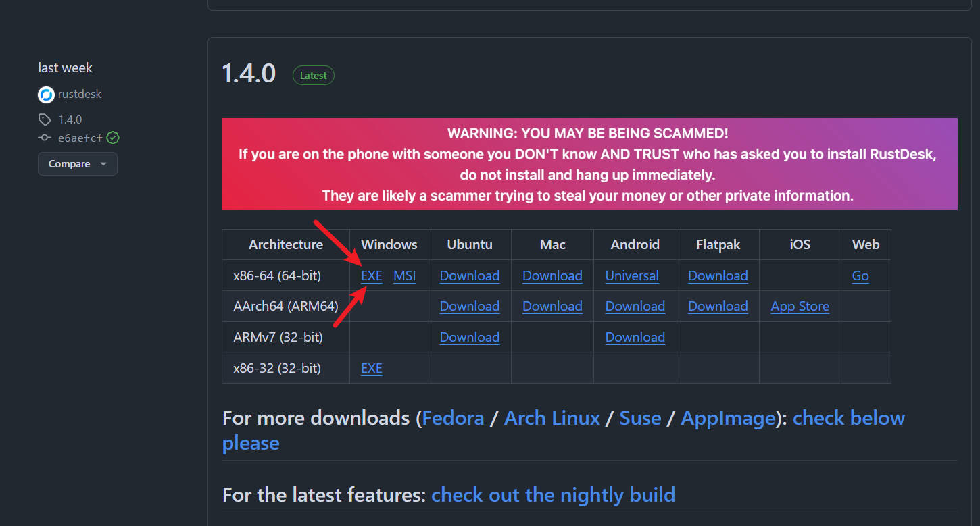This screenshot has height=526, width=980.
Task: Click the 'check below please' link
Action: click(849, 418)
